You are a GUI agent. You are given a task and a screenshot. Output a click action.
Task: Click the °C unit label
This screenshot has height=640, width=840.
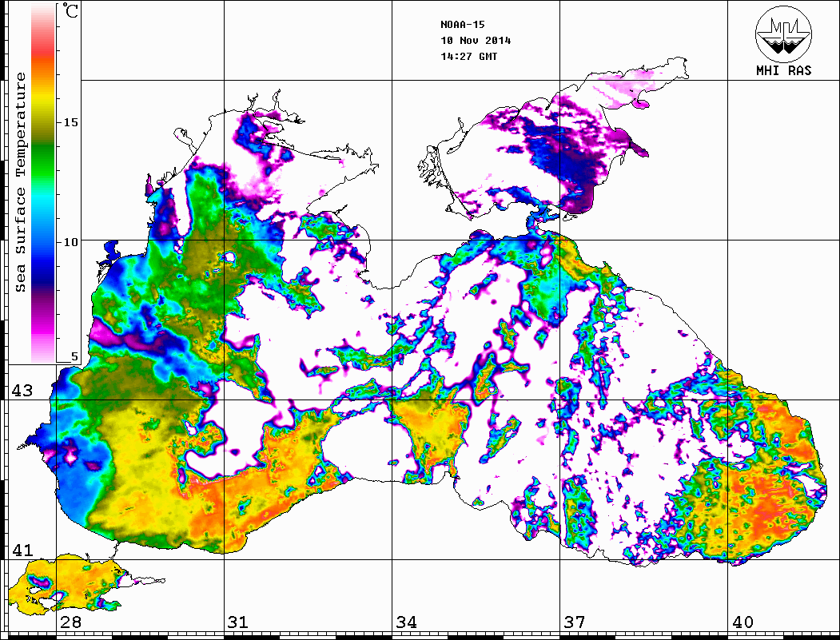69,10
